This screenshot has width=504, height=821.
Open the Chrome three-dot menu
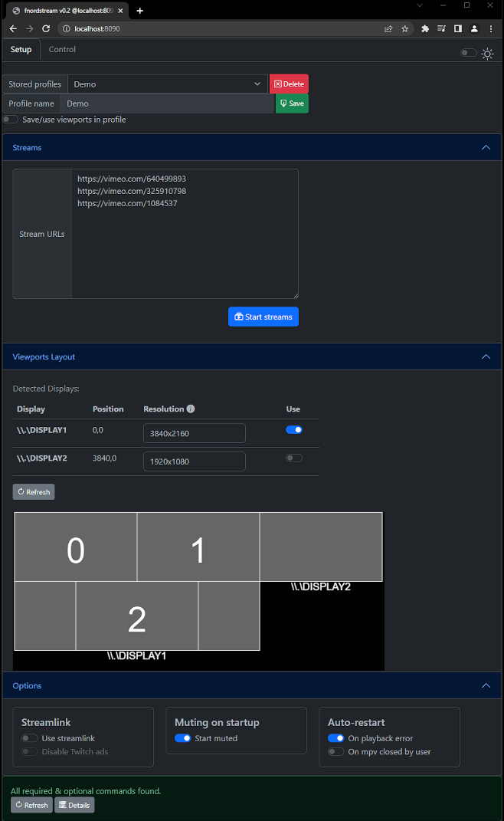[x=491, y=29]
